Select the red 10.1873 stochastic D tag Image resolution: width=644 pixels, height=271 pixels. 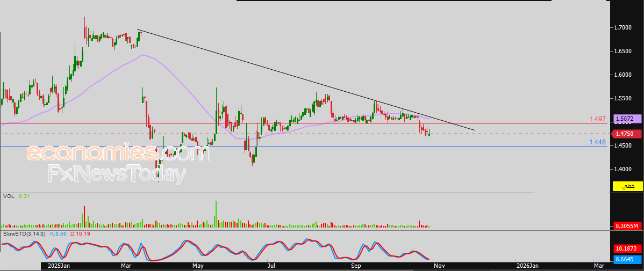pyautogui.click(x=627, y=249)
